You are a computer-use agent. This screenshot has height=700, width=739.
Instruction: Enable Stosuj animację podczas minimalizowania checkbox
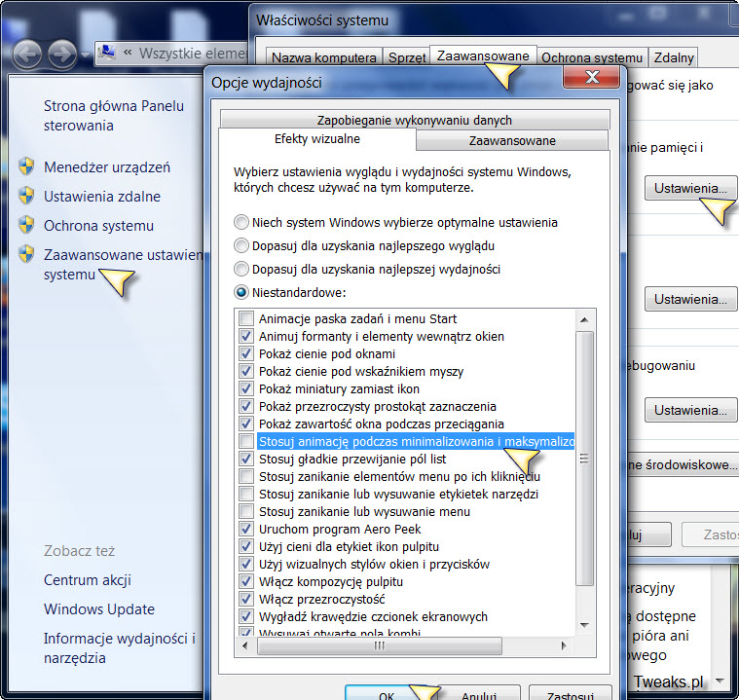pyautogui.click(x=246, y=441)
